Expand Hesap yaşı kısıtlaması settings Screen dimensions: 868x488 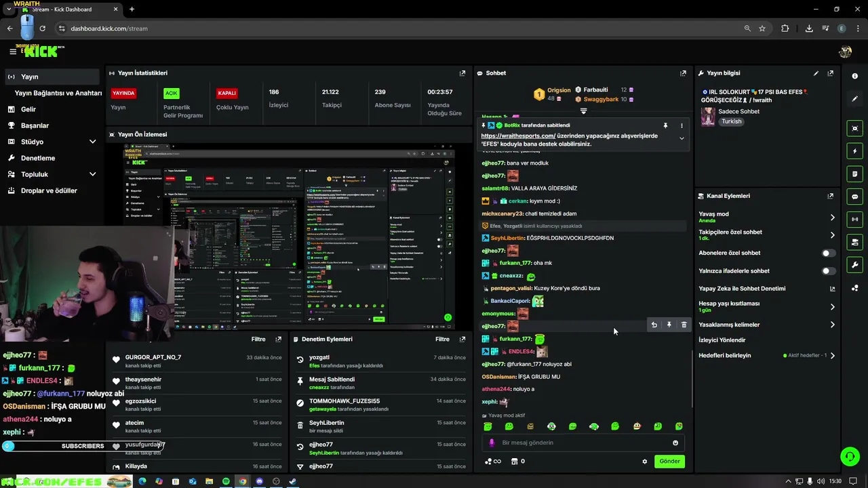pos(832,307)
